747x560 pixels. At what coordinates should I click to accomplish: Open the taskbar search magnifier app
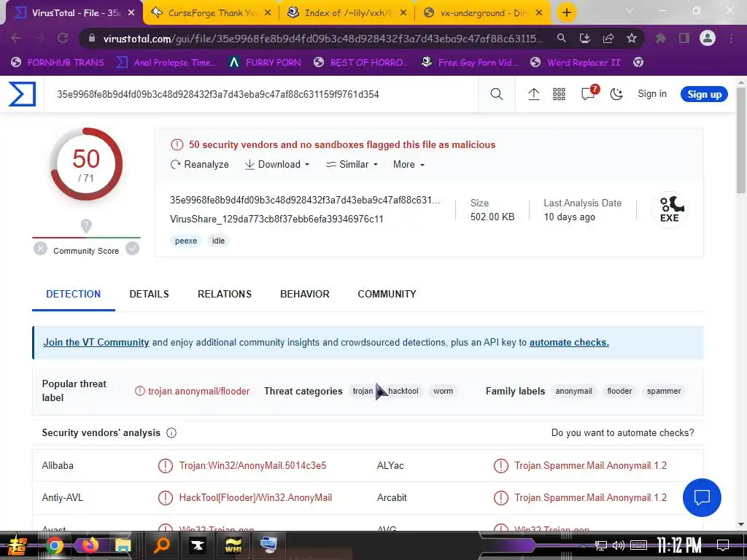pos(161,545)
